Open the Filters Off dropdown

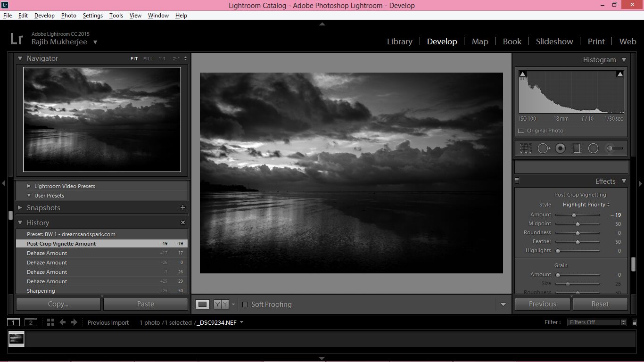tap(597, 322)
